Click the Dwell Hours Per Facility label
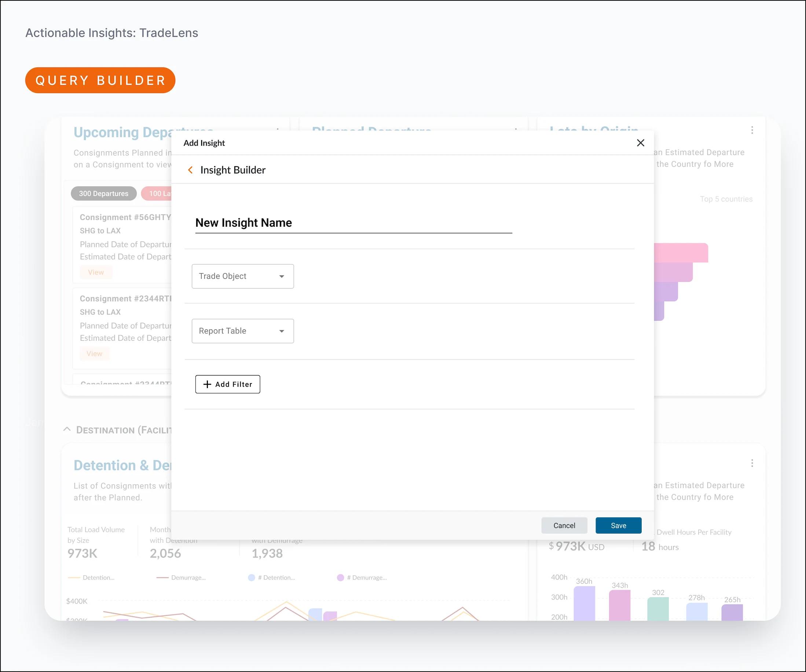Viewport: 806px width, 672px height. coord(694,532)
